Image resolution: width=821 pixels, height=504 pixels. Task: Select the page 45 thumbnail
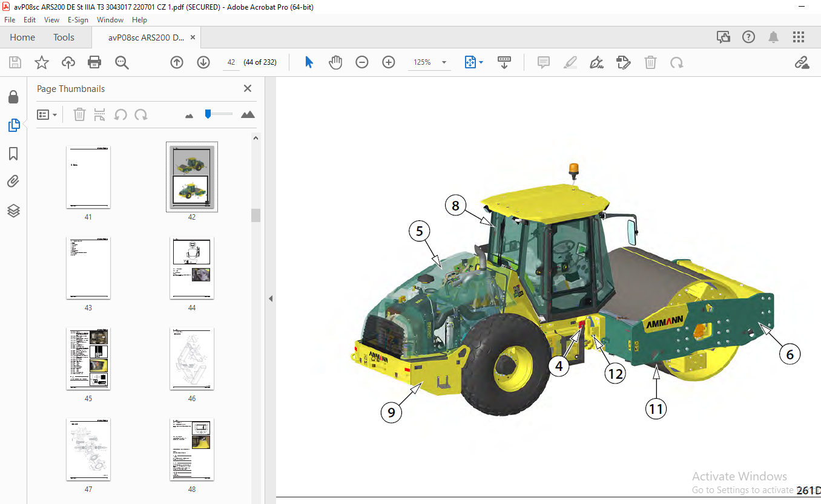(88, 359)
